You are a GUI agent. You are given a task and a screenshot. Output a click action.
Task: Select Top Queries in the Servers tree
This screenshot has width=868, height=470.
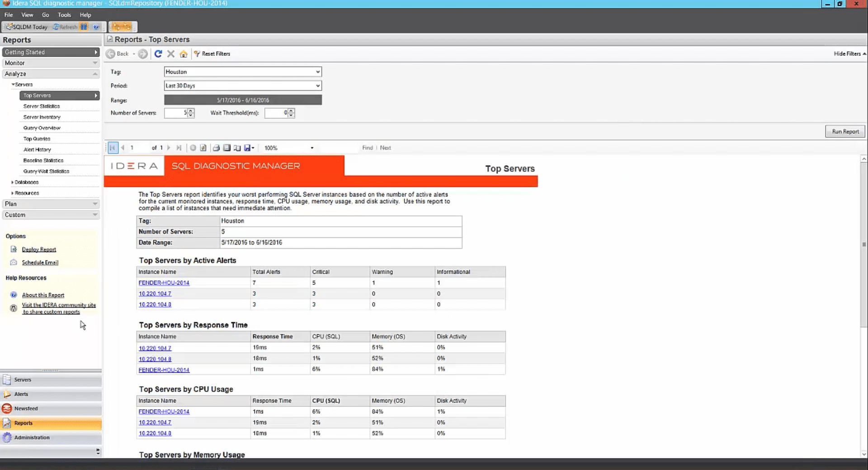[x=37, y=138]
